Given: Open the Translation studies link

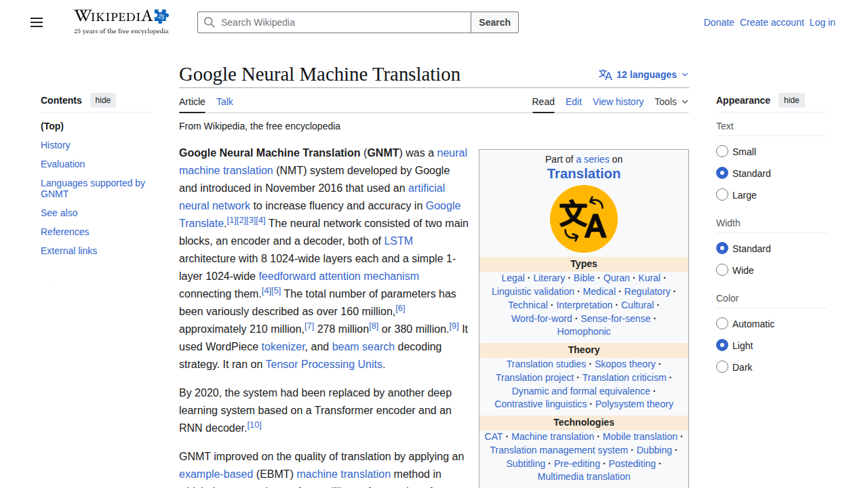Looking at the screenshot, I should pyautogui.click(x=546, y=364).
